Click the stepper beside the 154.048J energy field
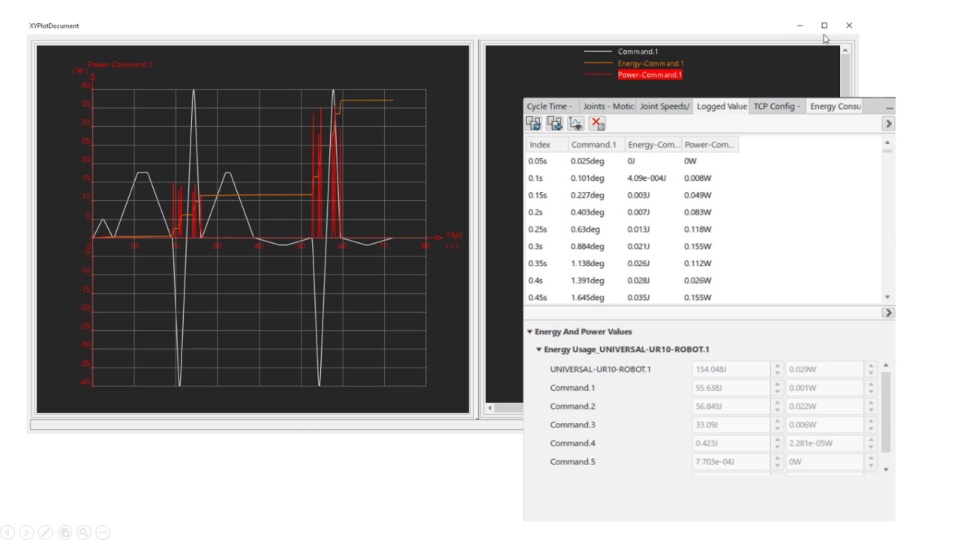The width and height of the screenshot is (960, 540). point(777,369)
